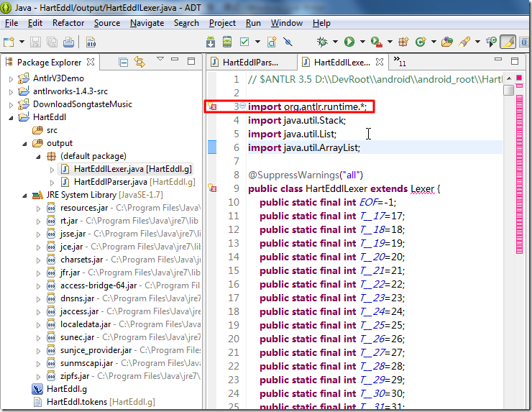The width and height of the screenshot is (532, 412).
Task: Collapse the HartEddl project
Action: (11, 118)
